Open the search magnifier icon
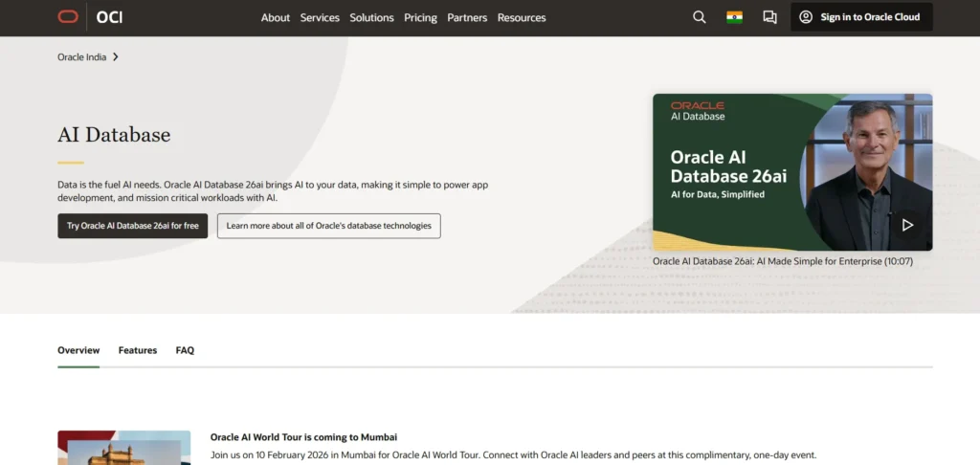The width and height of the screenshot is (980, 465). click(x=700, y=17)
